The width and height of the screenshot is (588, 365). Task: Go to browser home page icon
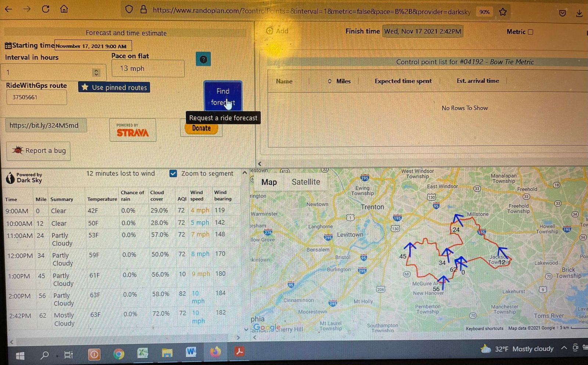click(64, 9)
